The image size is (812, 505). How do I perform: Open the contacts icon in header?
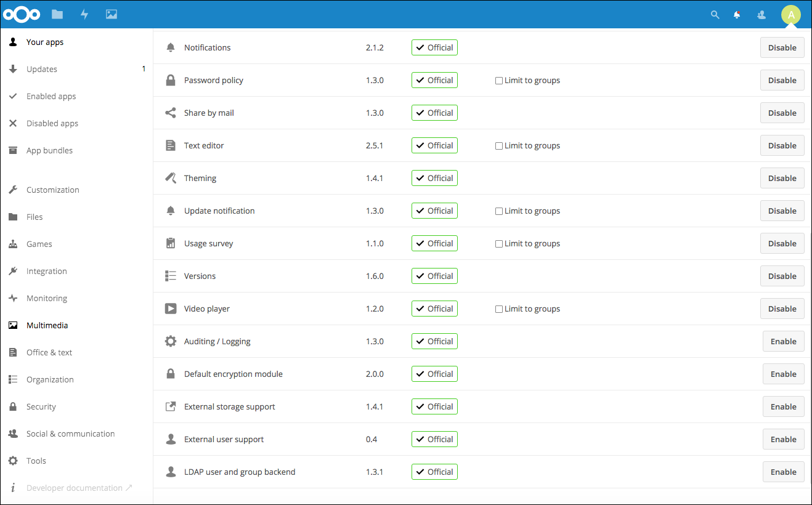[761, 15]
